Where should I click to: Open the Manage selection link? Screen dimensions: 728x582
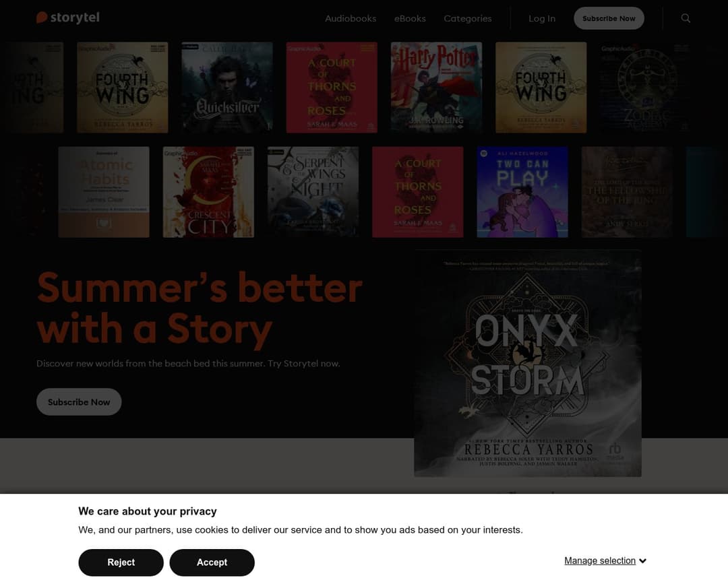pos(600,560)
